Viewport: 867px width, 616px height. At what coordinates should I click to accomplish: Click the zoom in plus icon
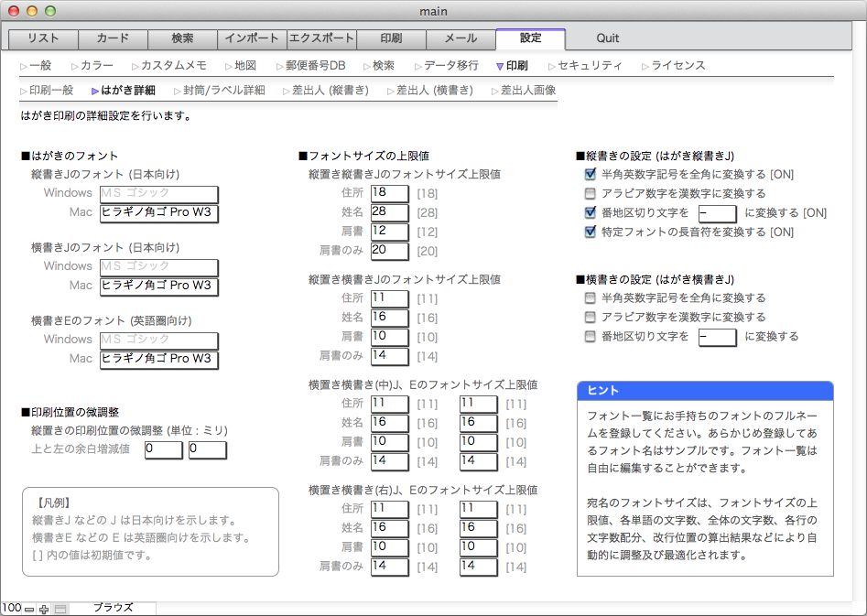pyautogui.click(x=44, y=609)
